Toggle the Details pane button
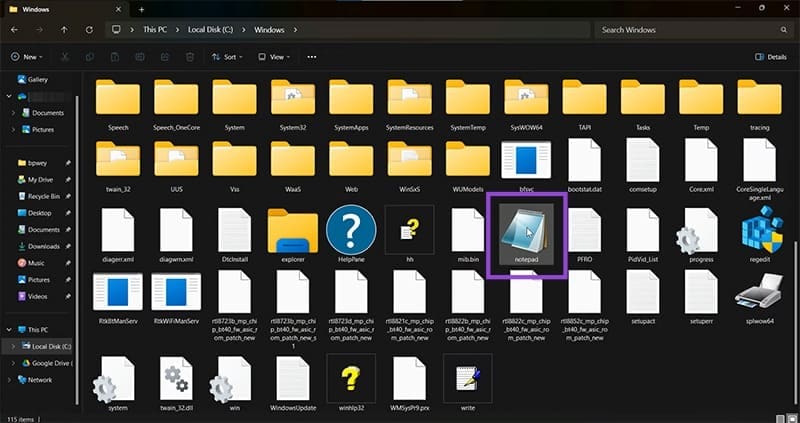The image size is (800, 423). tap(770, 57)
